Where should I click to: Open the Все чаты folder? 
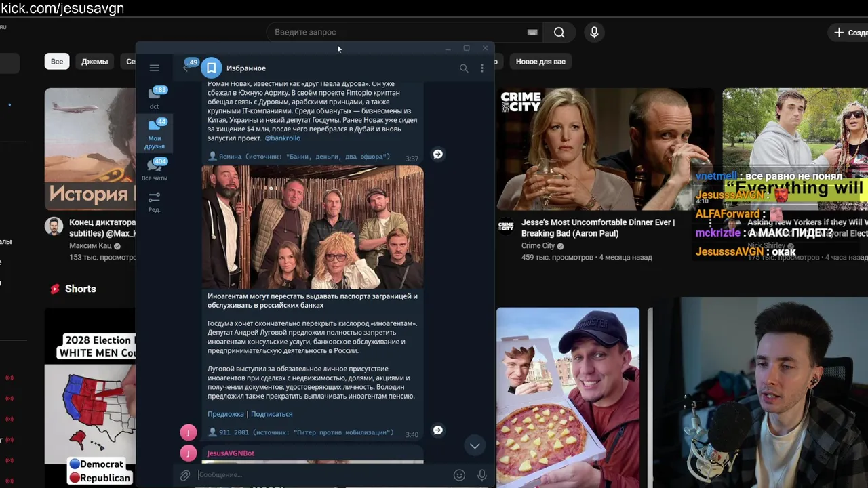coord(155,169)
